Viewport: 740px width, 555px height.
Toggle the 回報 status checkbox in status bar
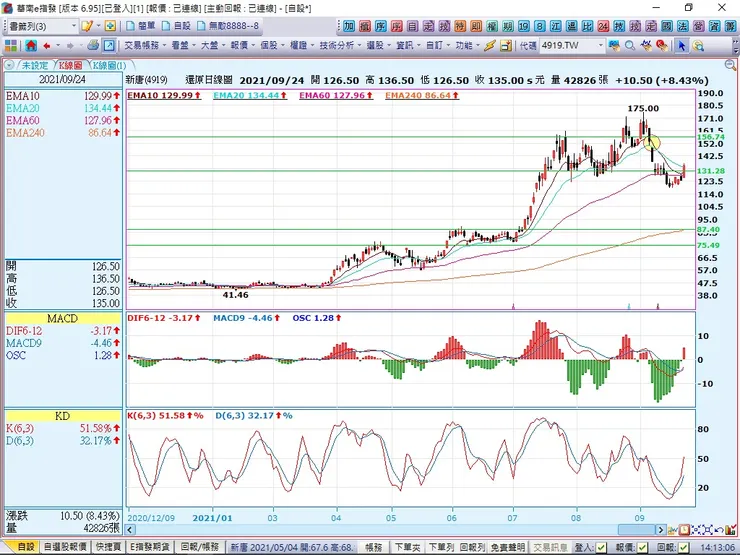(684, 548)
